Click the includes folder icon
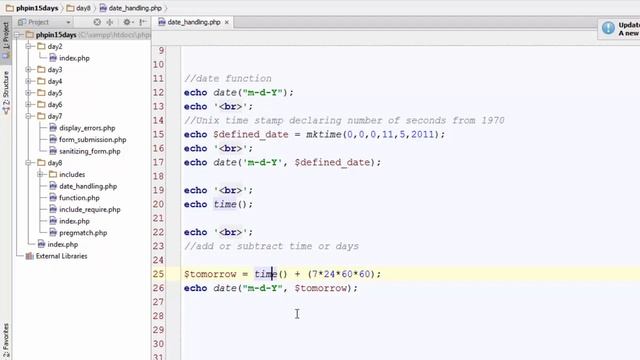 53,174
